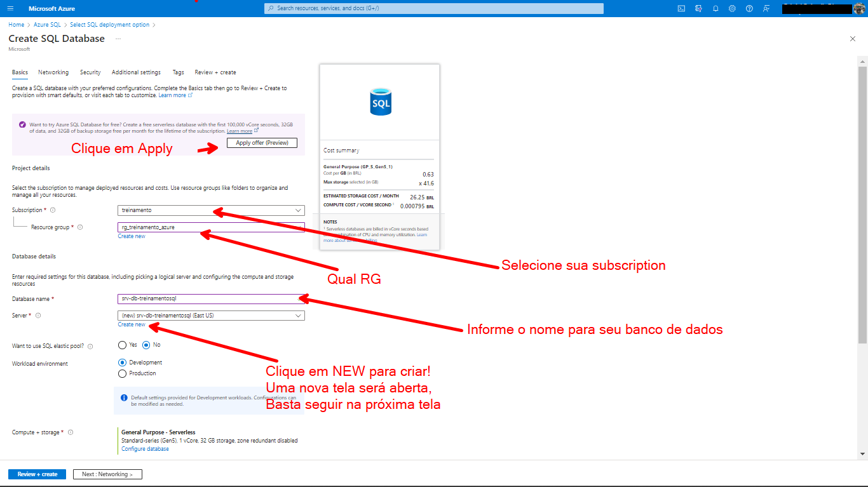This screenshot has height=487, width=868.
Task: Switch to the Tags tab
Action: (178, 72)
